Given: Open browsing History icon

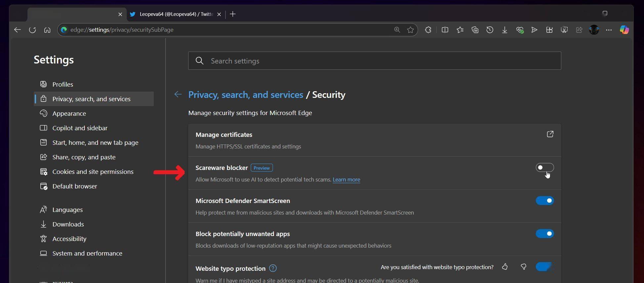Looking at the screenshot, I should (490, 30).
